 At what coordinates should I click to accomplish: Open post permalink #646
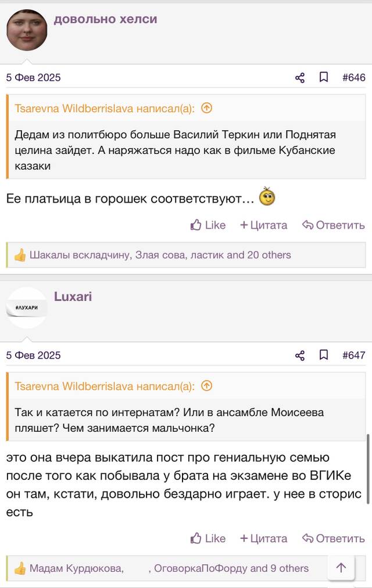click(x=353, y=77)
